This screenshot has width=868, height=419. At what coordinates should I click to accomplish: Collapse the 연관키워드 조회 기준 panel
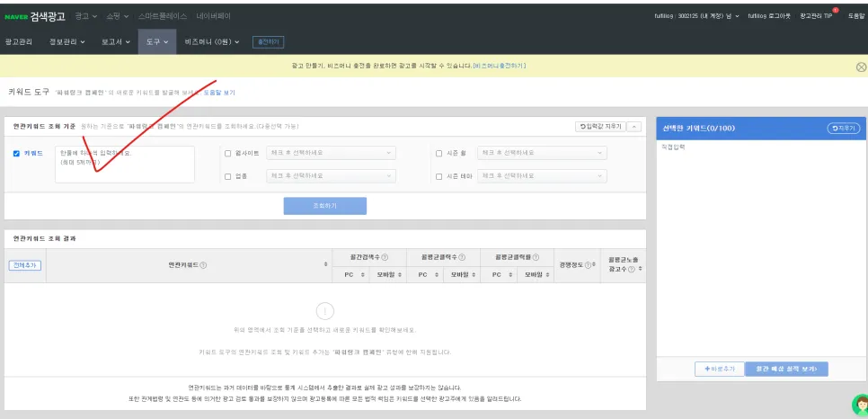coord(634,127)
